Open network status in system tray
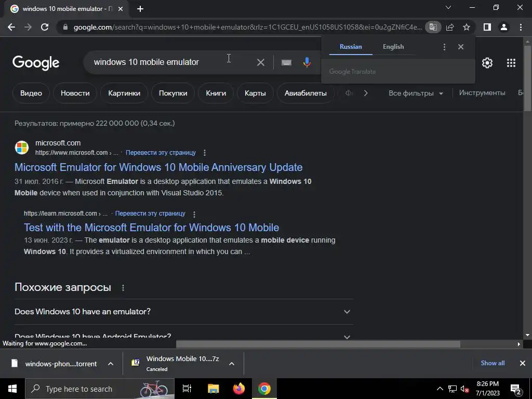 [453, 389]
